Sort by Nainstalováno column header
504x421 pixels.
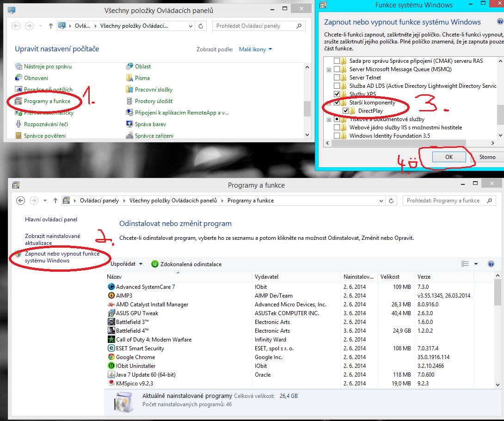(359, 276)
